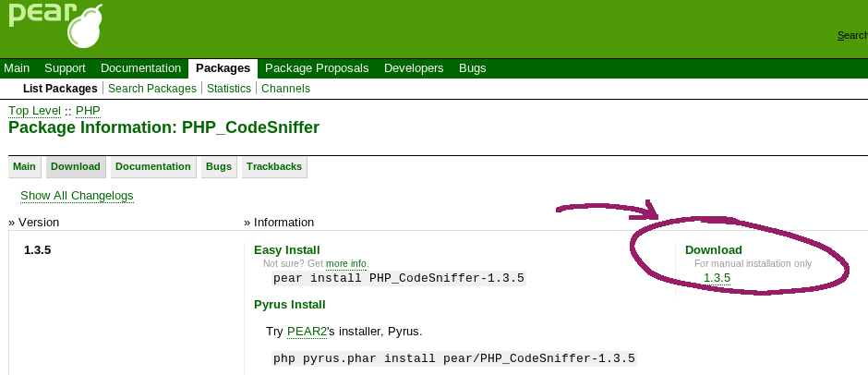Open the Developers menu item
The height and width of the screenshot is (375, 868).
414,68
